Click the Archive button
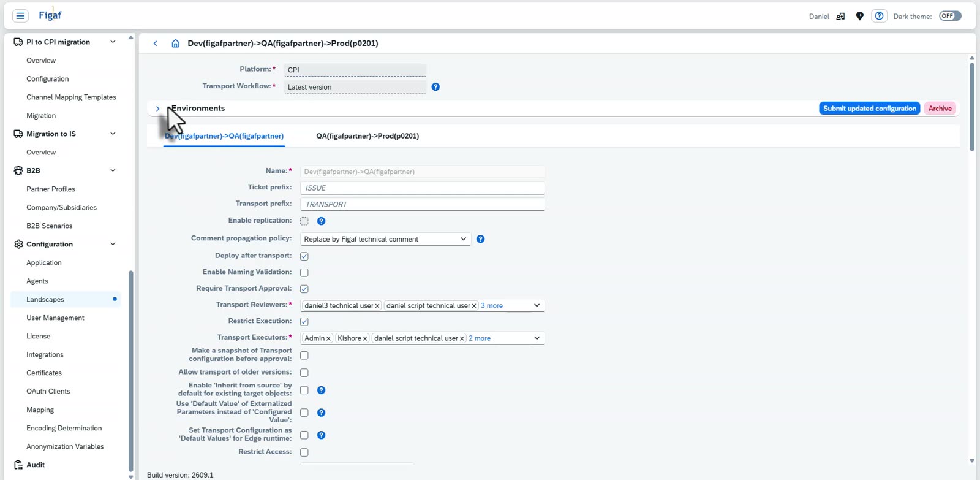The height and width of the screenshot is (480, 980). tap(940, 109)
